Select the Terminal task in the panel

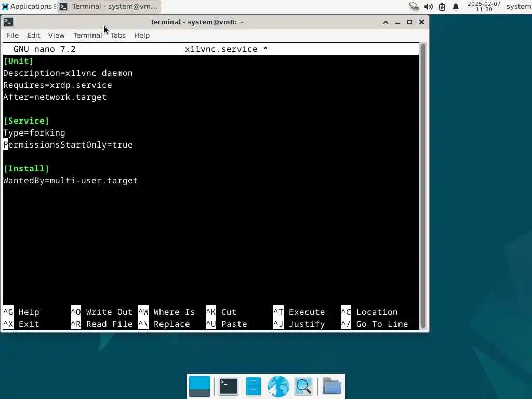click(109, 6)
